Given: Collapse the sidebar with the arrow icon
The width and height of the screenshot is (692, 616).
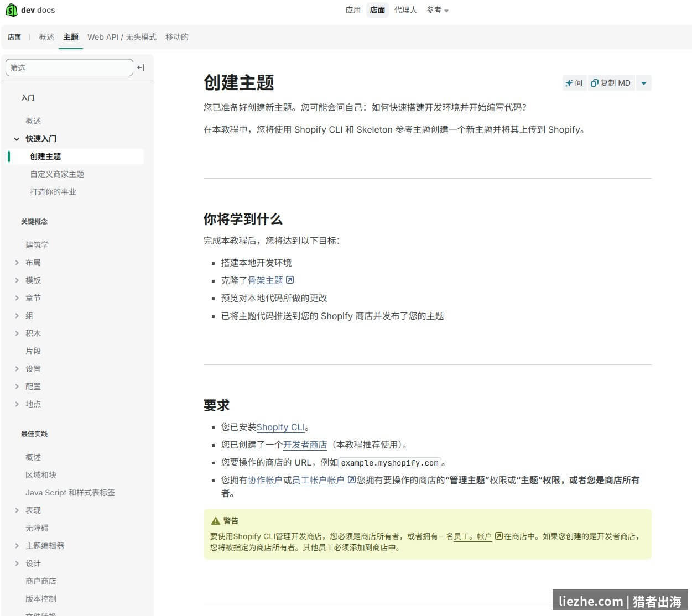Looking at the screenshot, I should pos(141,67).
